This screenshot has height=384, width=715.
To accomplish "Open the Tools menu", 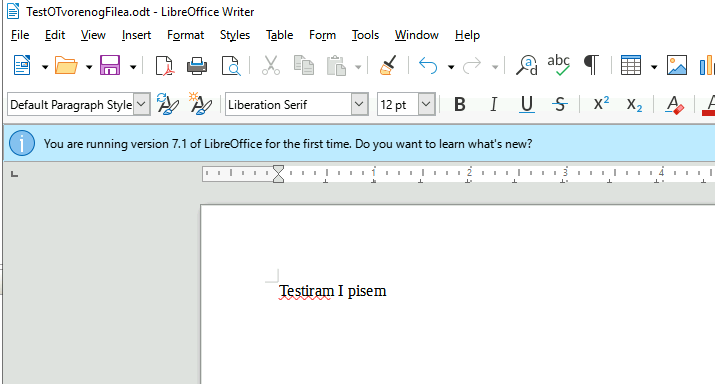I will [365, 35].
